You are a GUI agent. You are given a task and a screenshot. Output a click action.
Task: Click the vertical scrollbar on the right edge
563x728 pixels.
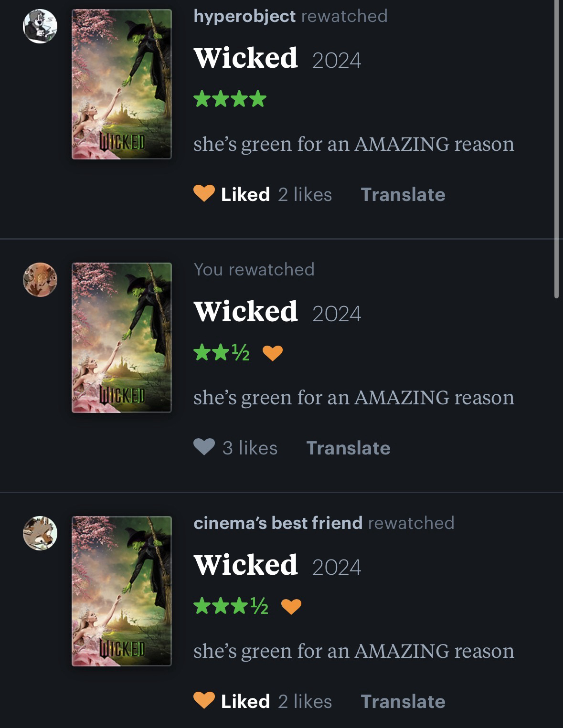(556, 149)
